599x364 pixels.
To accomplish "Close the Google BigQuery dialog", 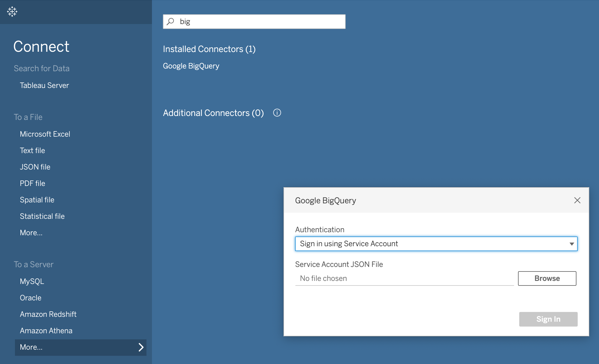I will click(577, 200).
